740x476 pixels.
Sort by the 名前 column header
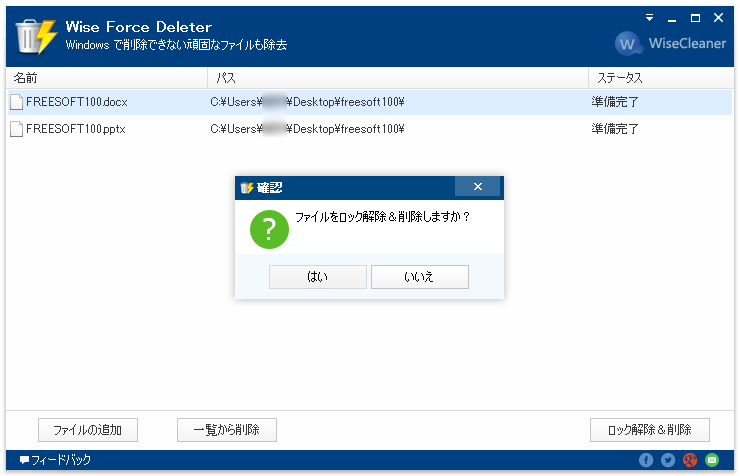point(107,78)
